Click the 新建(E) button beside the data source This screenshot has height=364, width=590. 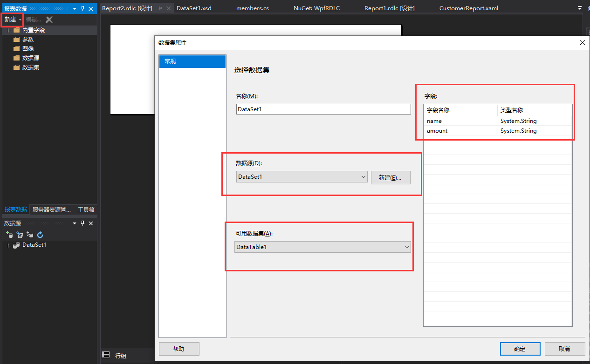coord(391,177)
